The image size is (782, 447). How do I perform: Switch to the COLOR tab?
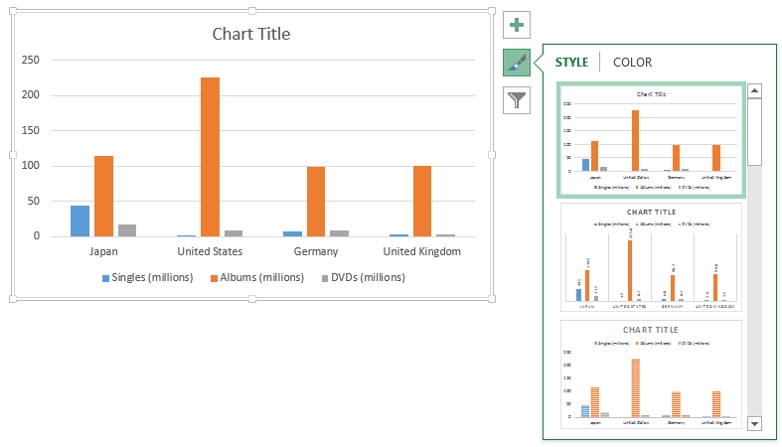point(632,62)
